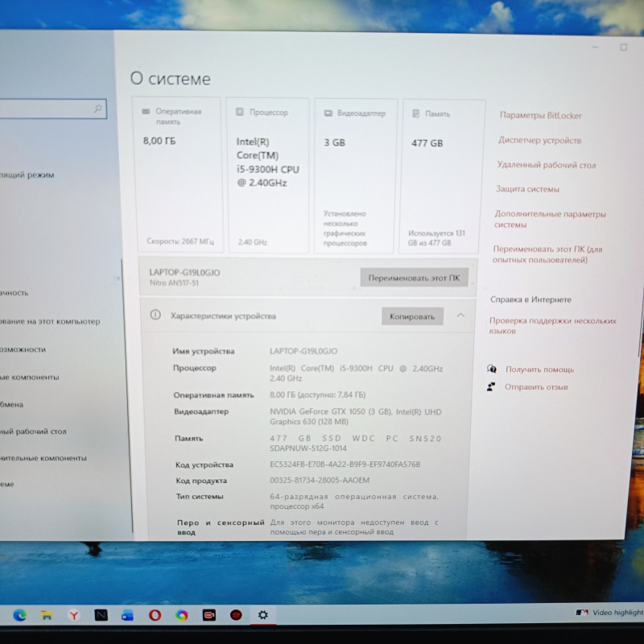Maximize the settings window
This screenshot has width=644, height=644.
pos(623,47)
